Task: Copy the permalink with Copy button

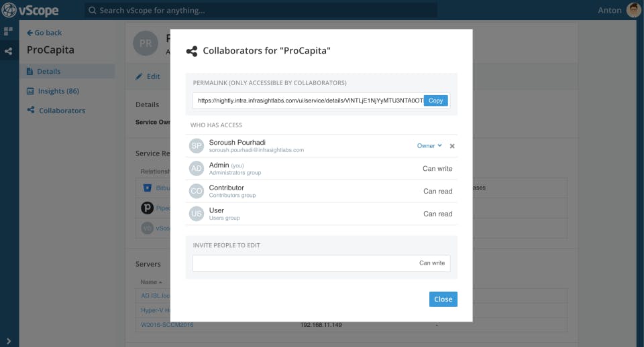Action: pyautogui.click(x=436, y=100)
